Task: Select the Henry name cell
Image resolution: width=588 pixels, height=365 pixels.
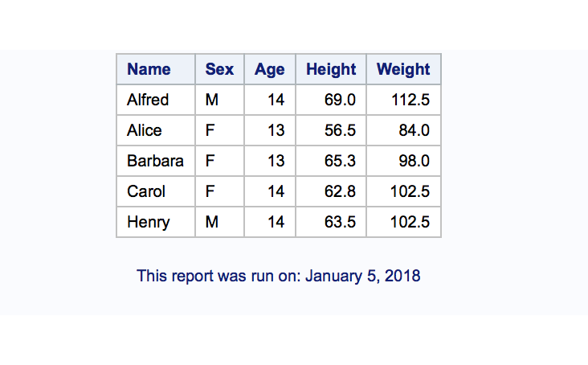Action: point(156,222)
